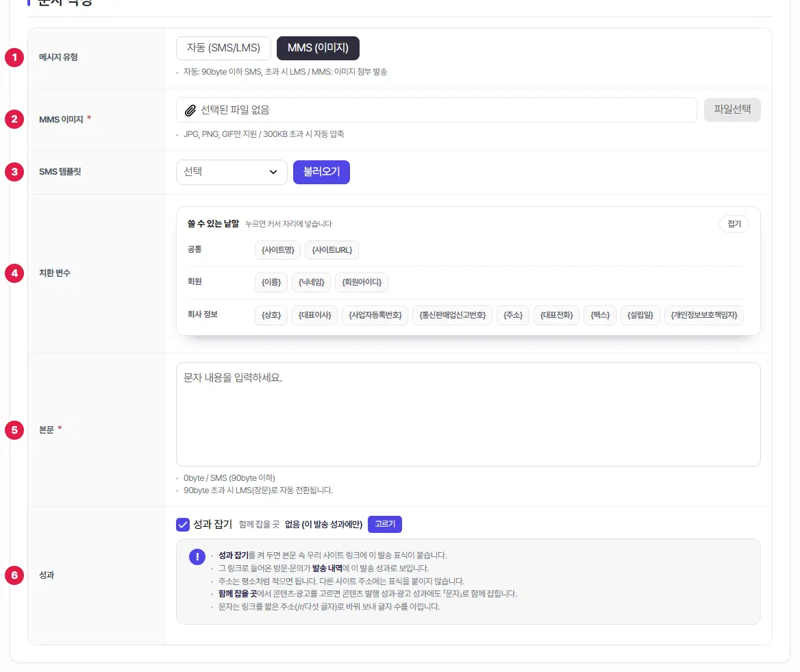Click the "쓸 수 있는 낱말" heading
Viewport: 800px width, 672px height.
(x=213, y=223)
